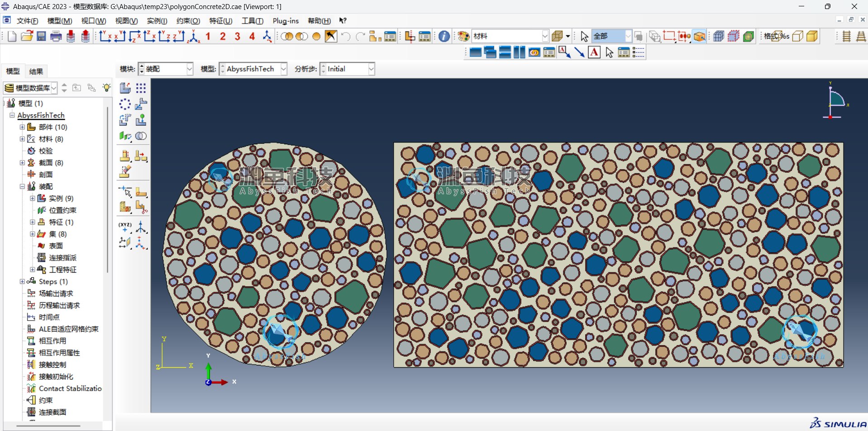Open the 材料 color-by dropdown
Viewport: 868px width, 431px height.
point(544,37)
